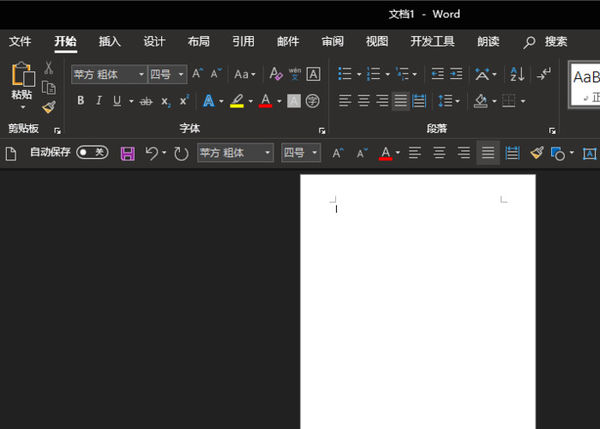This screenshot has width=600, height=429.
Task: Increase paragraph indent
Action: 456,73
